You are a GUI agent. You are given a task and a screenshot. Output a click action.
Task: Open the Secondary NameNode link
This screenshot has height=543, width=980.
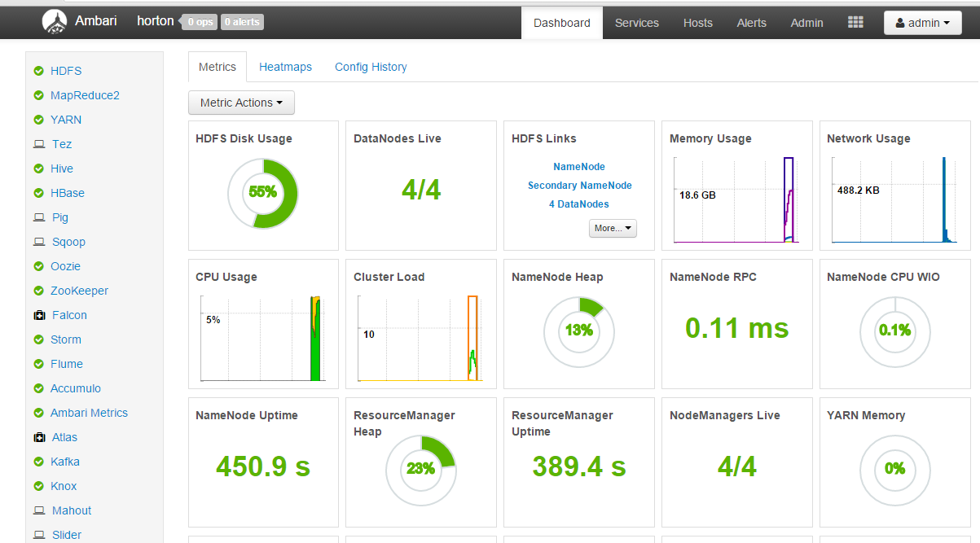point(579,186)
